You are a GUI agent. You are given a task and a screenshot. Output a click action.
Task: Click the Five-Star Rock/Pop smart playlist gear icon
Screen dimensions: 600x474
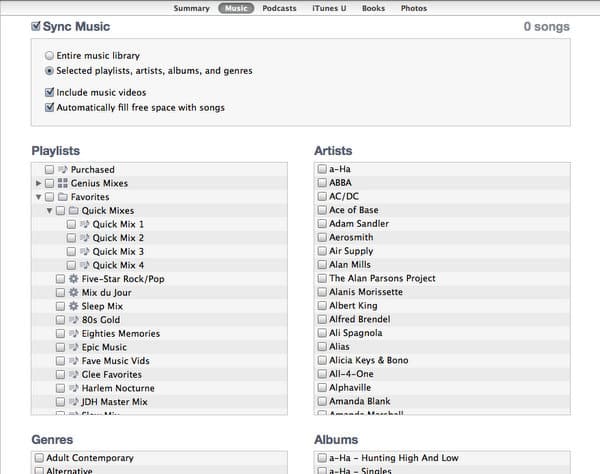[x=73, y=279]
